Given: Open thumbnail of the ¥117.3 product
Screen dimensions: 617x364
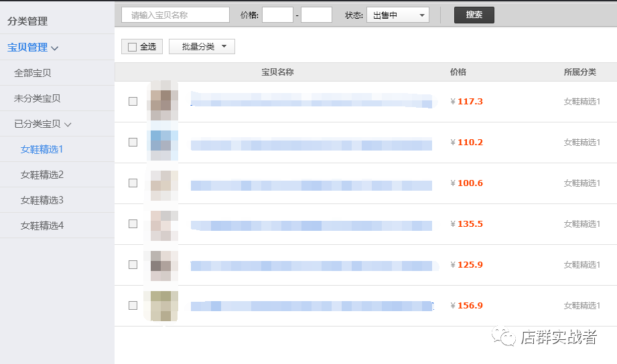Looking at the screenshot, I should click(x=164, y=101).
